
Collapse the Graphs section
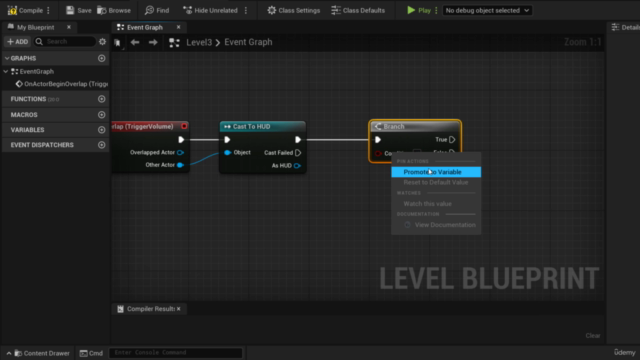coord(7,58)
